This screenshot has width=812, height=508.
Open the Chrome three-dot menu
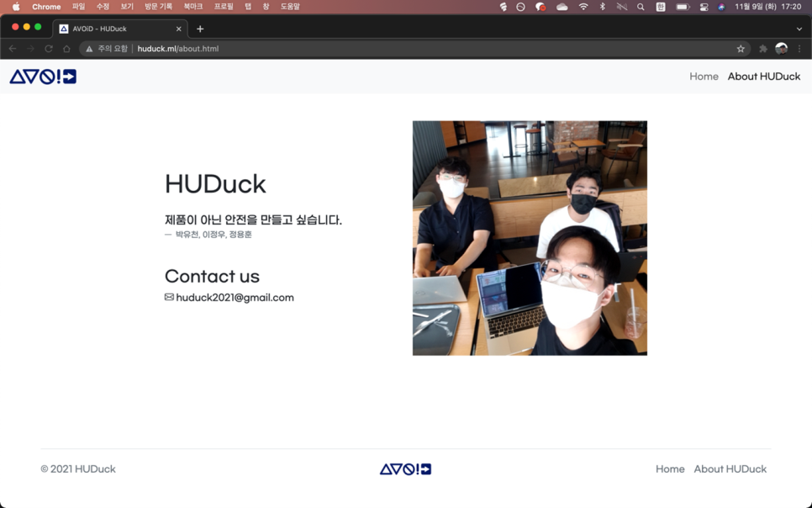coord(799,49)
